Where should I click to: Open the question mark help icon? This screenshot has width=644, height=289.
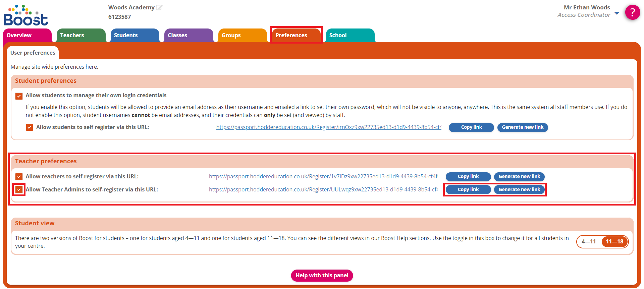(632, 12)
